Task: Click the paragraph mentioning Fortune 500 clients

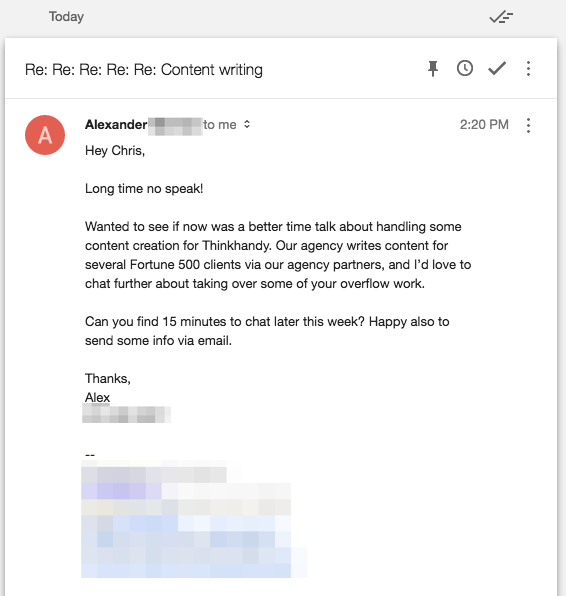Action: tap(278, 255)
